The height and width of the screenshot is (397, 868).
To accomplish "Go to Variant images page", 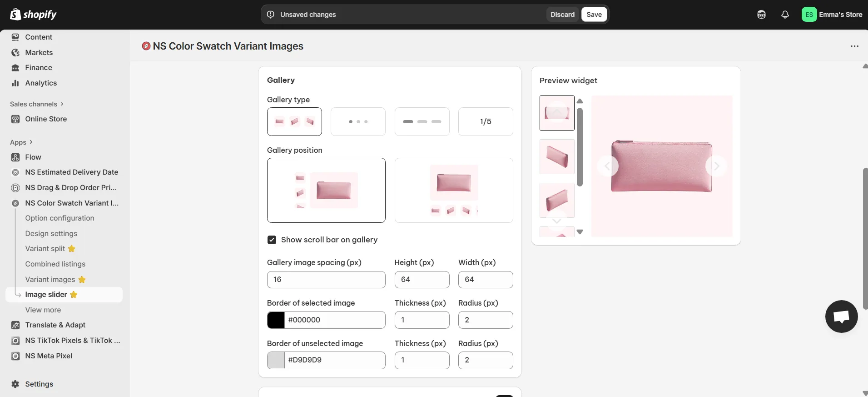I will pyautogui.click(x=50, y=280).
